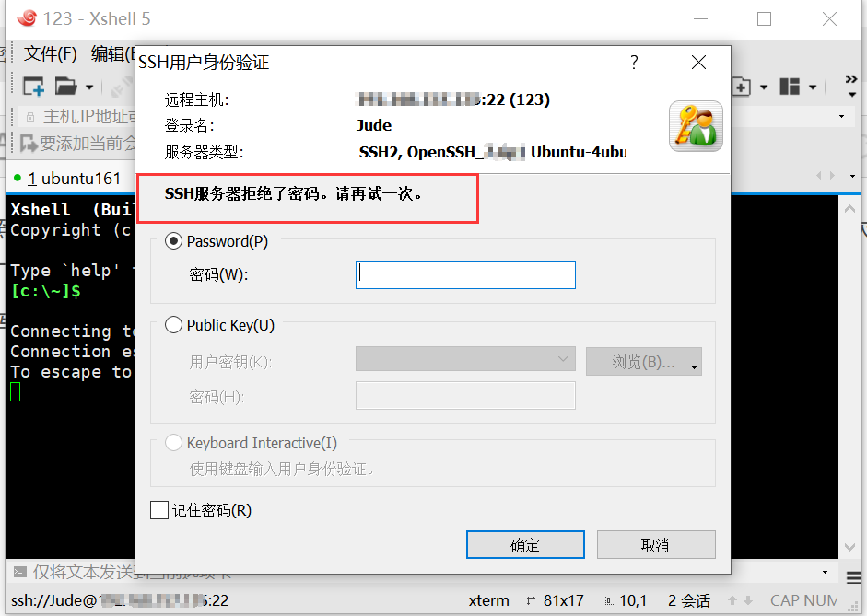867x616 pixels.
Task: Click the help question mark in dialog
Action: (634, 62)
